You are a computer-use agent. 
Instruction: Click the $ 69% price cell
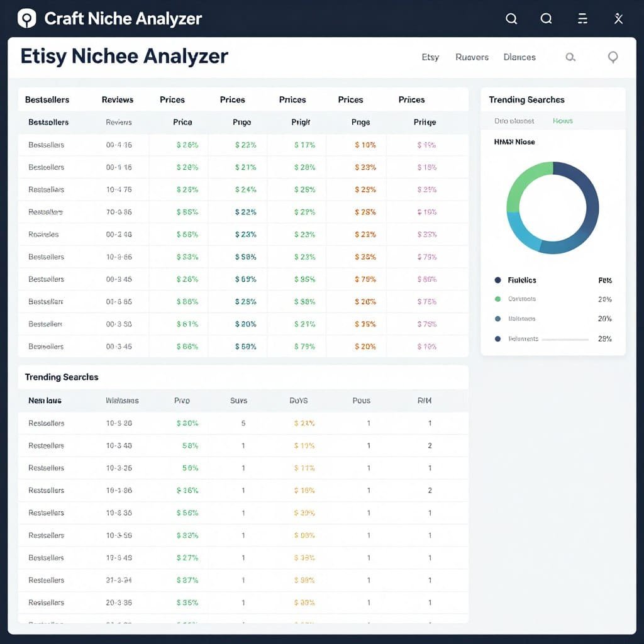pyautogui.click(x=246, y=279)
